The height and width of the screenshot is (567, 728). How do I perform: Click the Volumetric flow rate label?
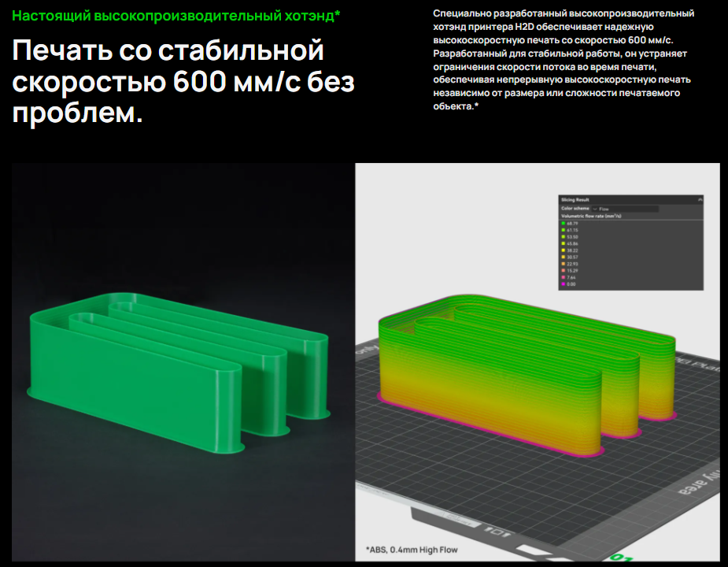coord(590,216)
